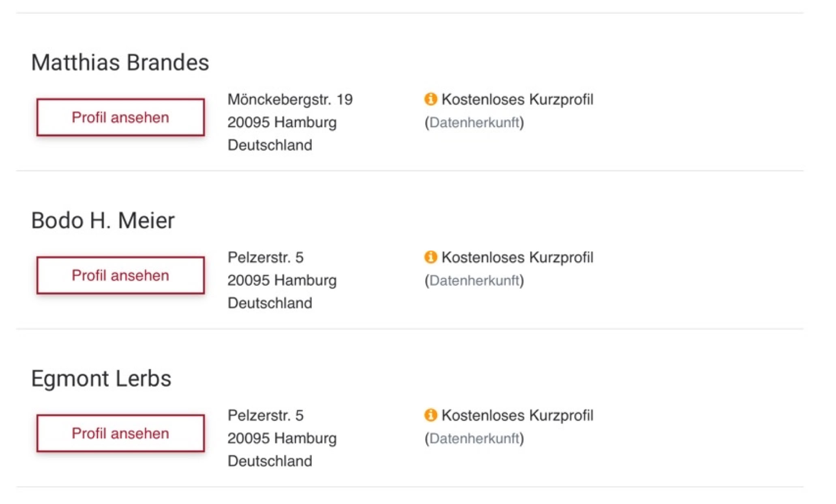Open the Datenherkunft link under Matthias Brandes
Viewport: 836px width, 504px height.
pyautogui.click(x=474, y=122)
